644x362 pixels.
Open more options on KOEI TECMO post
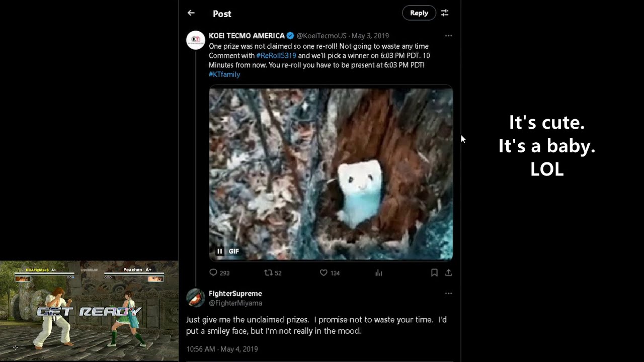pos(448,36)
